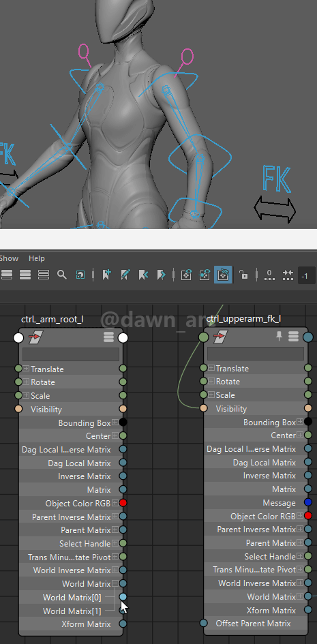Click blue Message port on ctrl_upperarm_fk_l
Screen dimensions: 317x644
[x=308, y=502]
